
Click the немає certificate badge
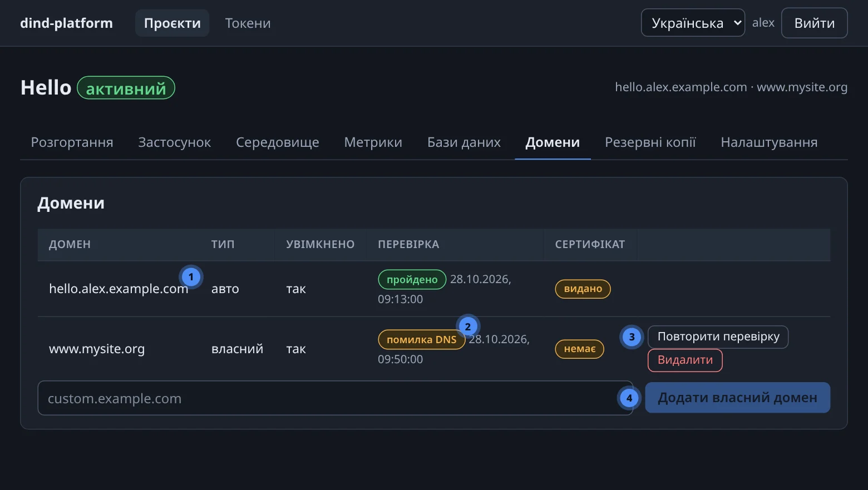tap(579, 349)
